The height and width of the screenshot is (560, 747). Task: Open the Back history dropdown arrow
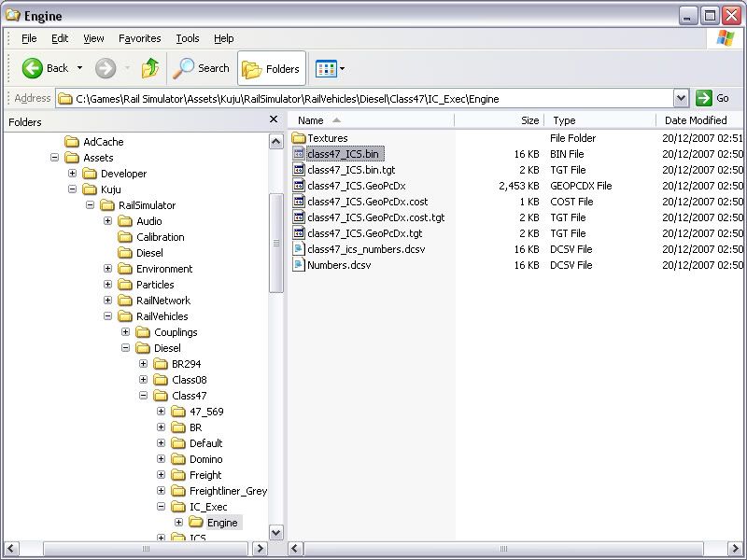point(79,68)
